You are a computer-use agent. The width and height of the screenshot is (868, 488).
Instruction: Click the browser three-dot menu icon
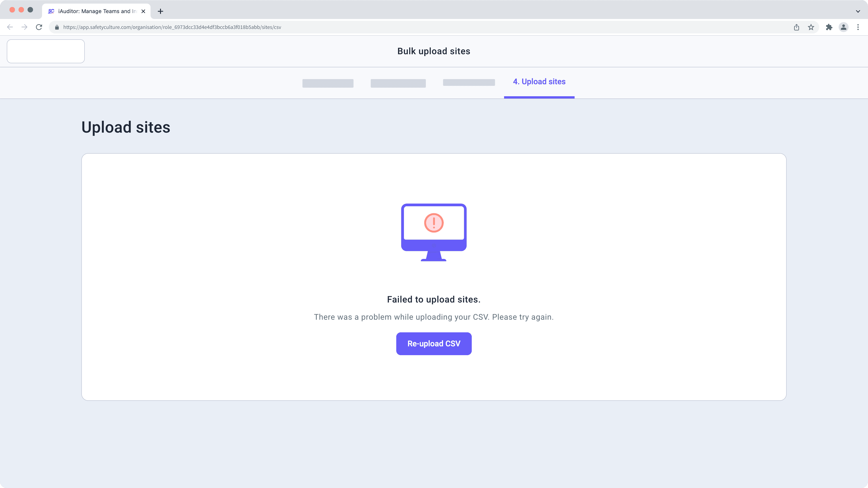[x=859, y=27]
